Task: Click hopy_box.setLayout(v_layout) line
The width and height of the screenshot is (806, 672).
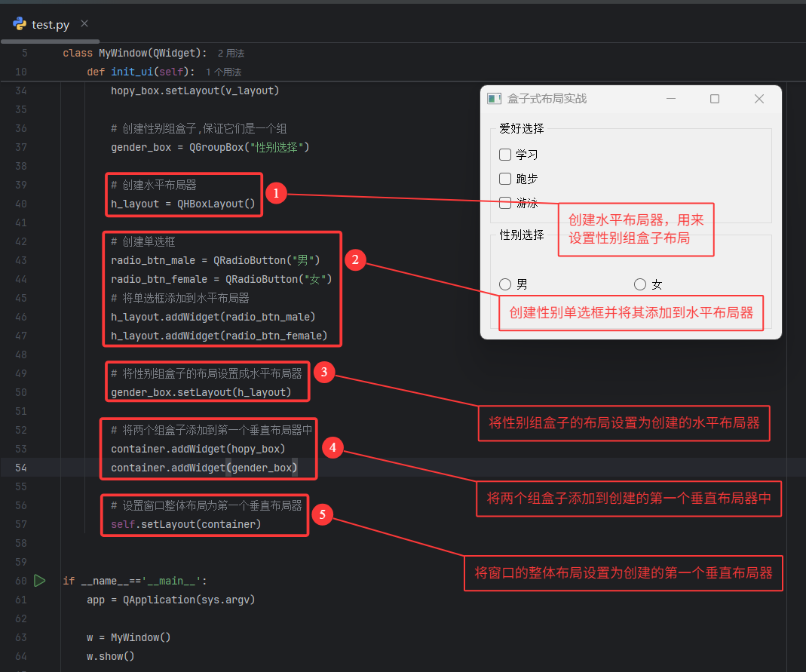Action: pos(195,91)
